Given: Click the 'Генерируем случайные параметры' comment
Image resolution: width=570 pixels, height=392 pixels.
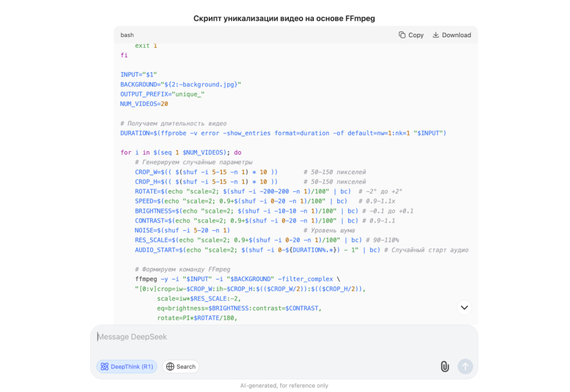Looking at the screenshot, I should click(x=194, y=162).
